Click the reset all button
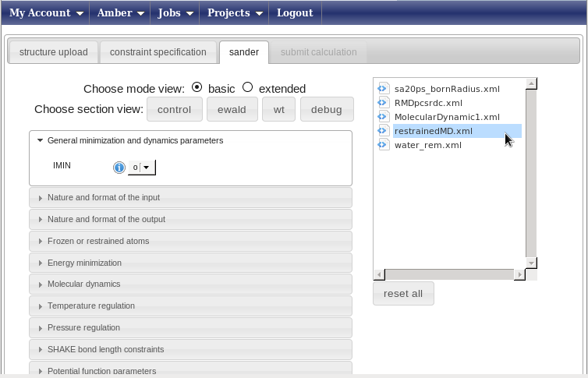Image resolution: width=588 pixels, height=378 pixels. 403,294
